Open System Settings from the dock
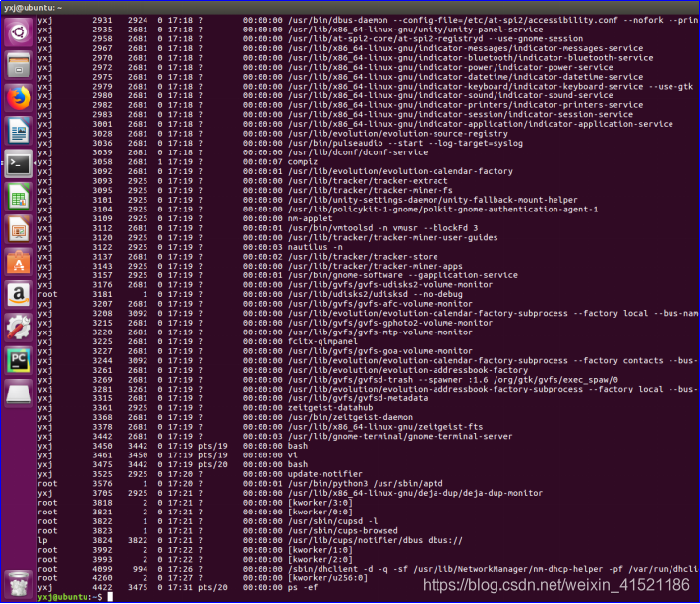The height and width of the screenshot is (604, 700). click(x=19, y=328)
